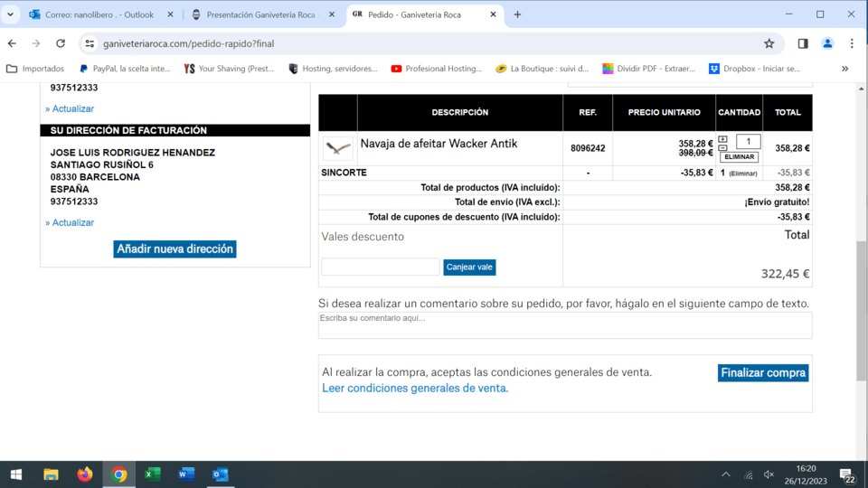Open Word from the taskbar
The image size is (868, 488).
click(x=186, y=474)
